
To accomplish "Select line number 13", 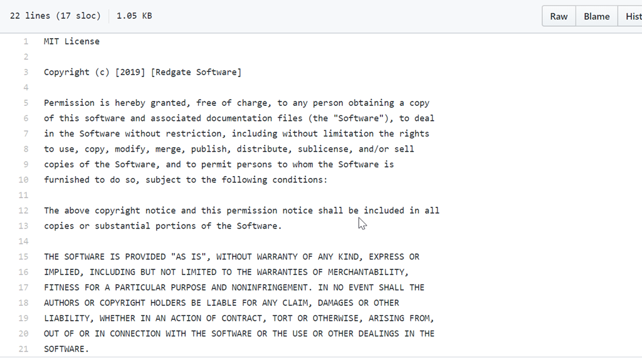I will (24, 226).
